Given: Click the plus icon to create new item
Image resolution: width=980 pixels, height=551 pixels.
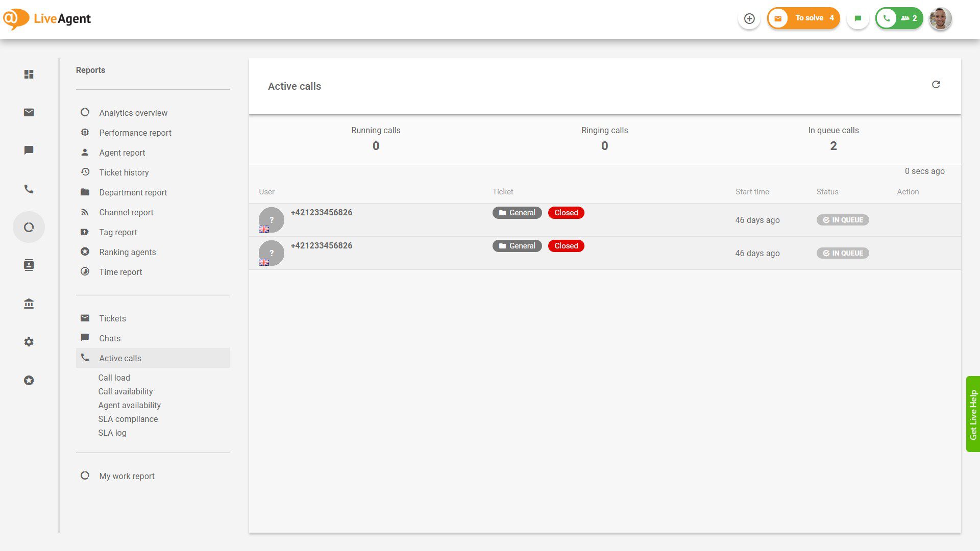Looking at the screenshot, I should pos(749,18).
